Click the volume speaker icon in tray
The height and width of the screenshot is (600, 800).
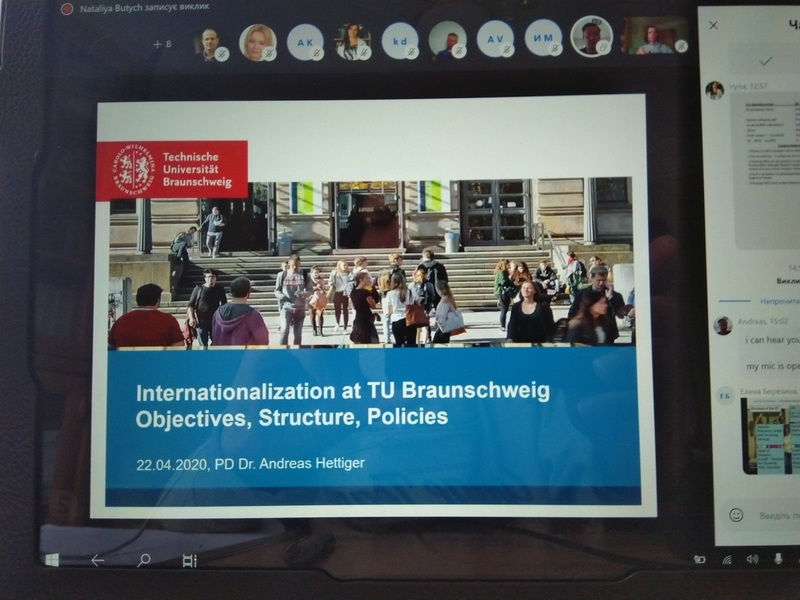(x=751, y=559)
